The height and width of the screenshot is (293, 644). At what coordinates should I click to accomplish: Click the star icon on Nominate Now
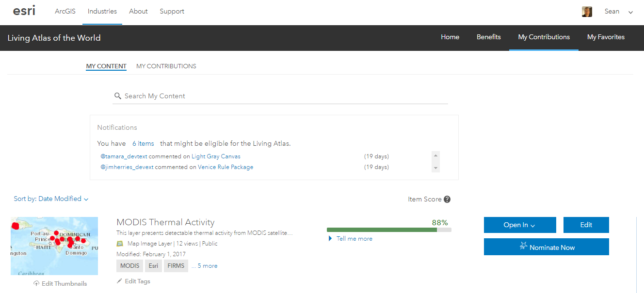point(523,247)
